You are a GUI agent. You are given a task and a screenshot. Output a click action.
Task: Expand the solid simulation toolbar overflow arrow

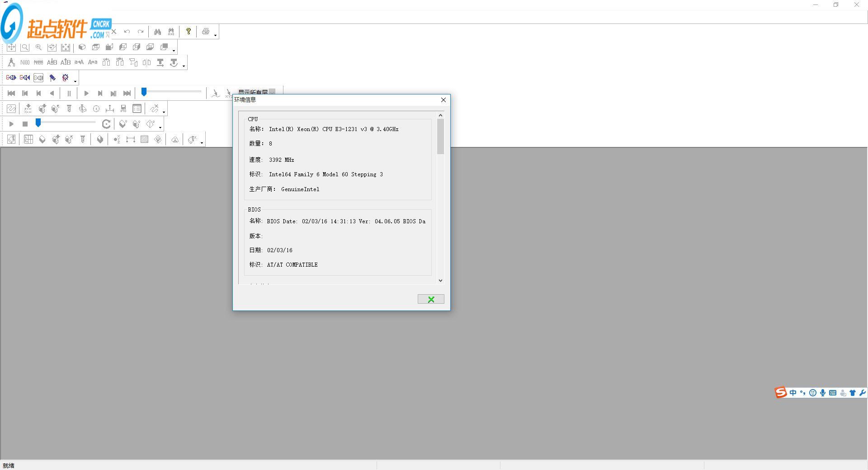pyautogui.click(x=160, y=127)
